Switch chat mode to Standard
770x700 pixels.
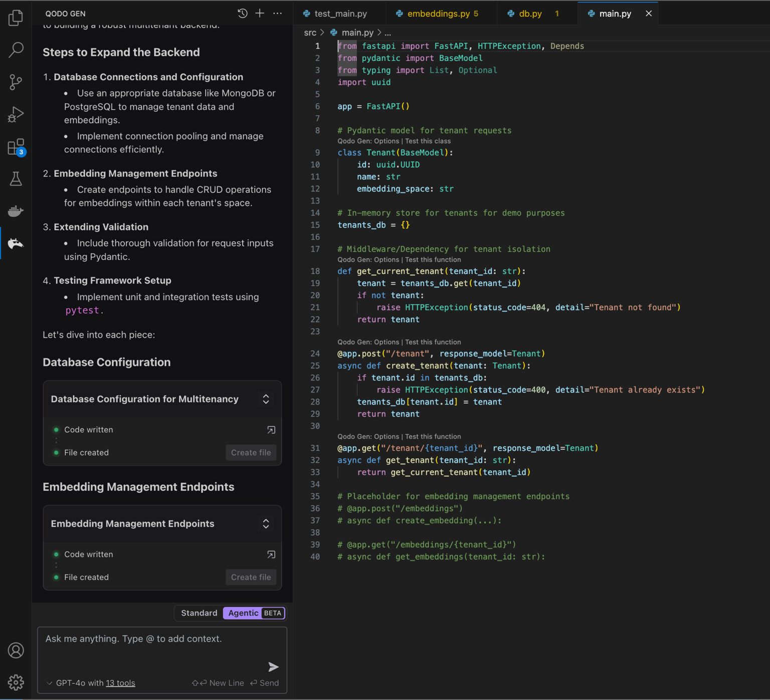(199, 613)
